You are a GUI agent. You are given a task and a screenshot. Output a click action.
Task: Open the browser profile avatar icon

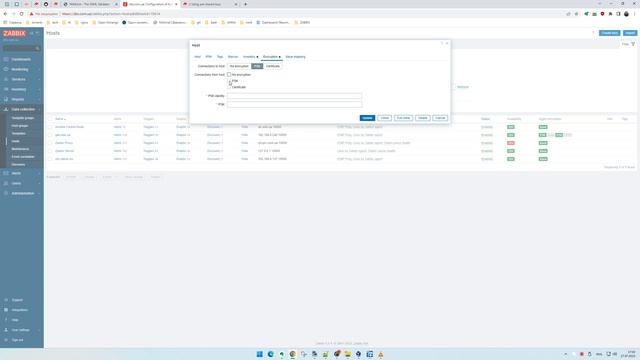pyautogui.click(x=626, y=14)
